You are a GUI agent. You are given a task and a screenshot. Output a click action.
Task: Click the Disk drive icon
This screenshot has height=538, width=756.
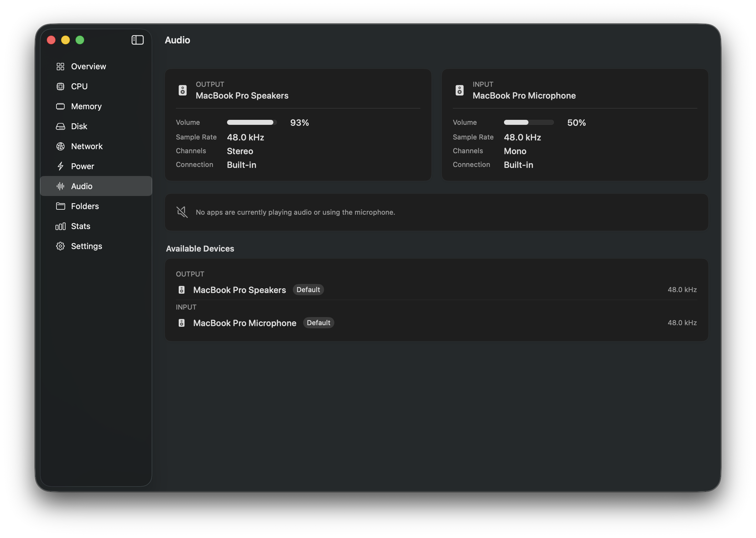click(x=60, y=127)
